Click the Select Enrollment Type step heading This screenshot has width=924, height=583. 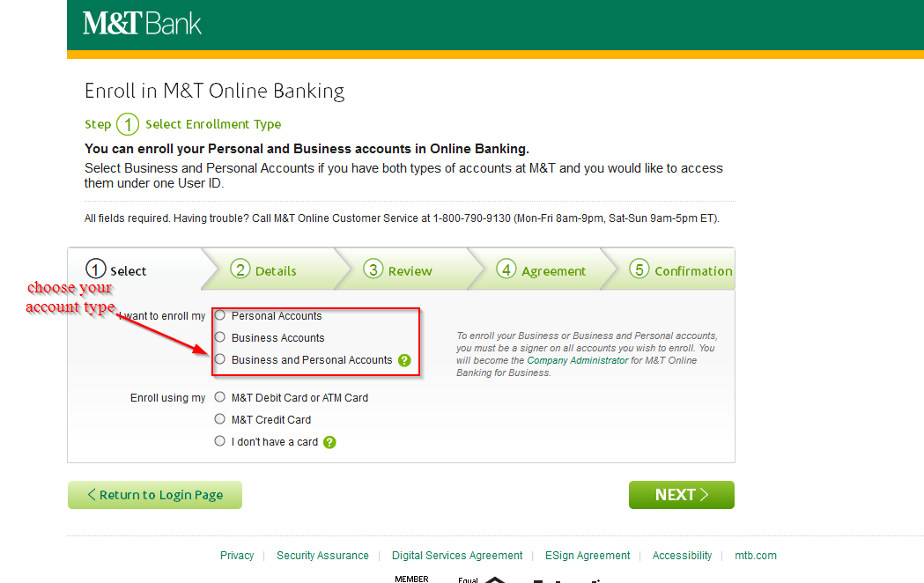click(x=213, y=124)
